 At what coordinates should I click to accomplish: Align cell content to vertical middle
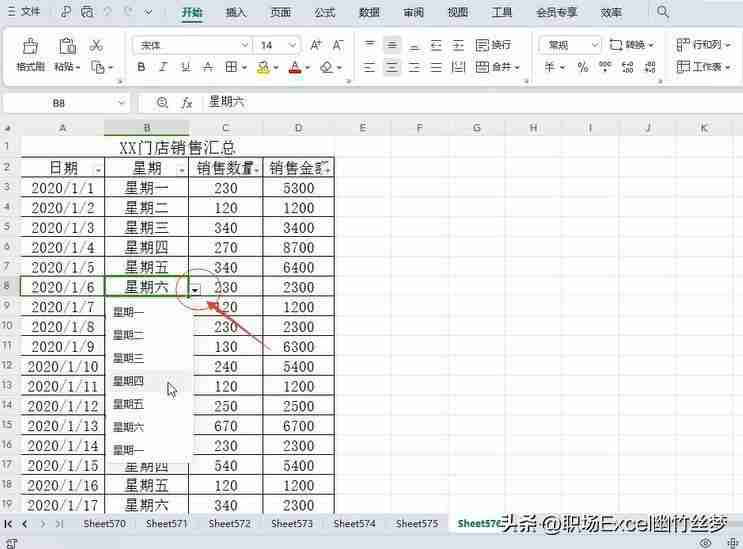[x=391, y=45]
